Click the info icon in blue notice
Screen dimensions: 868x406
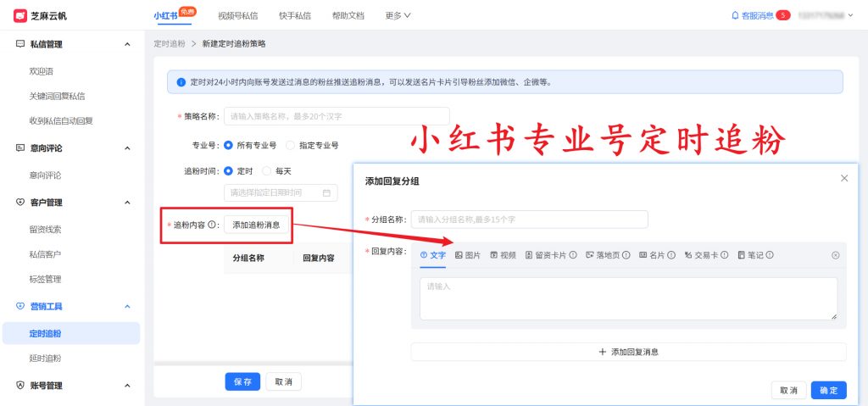pos(181,82)
